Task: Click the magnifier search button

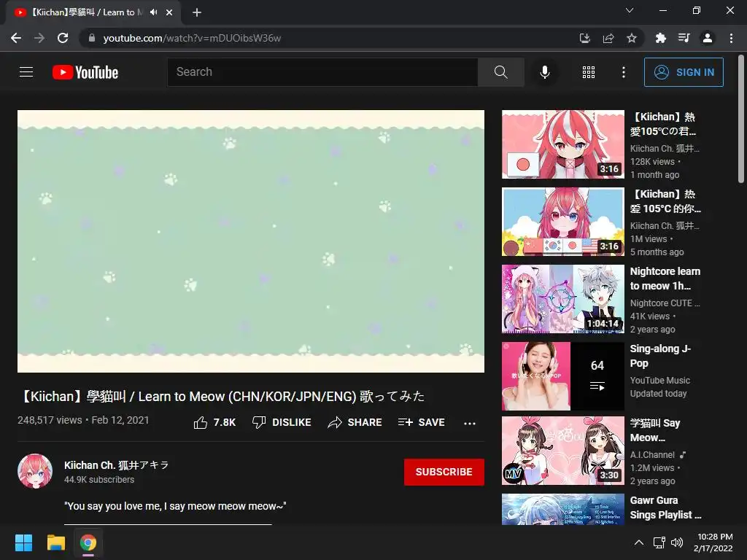Action: [x=500, y=72]
